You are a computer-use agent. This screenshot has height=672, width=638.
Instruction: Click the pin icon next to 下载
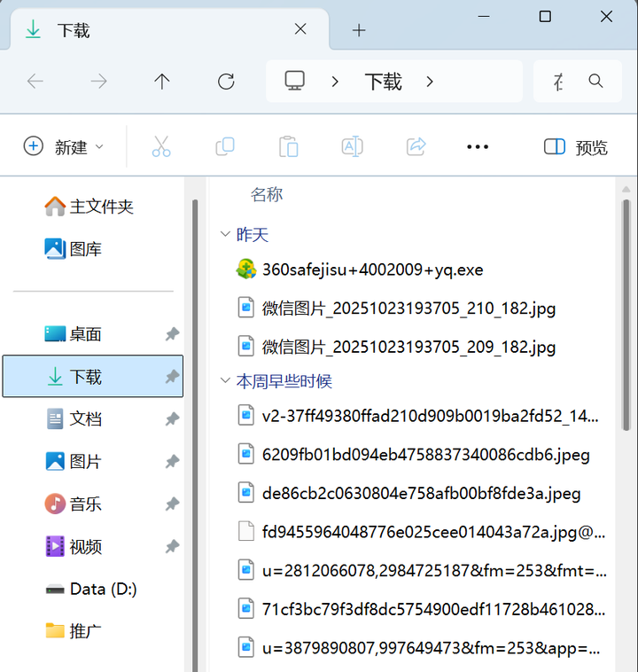[x=172, y=376]
